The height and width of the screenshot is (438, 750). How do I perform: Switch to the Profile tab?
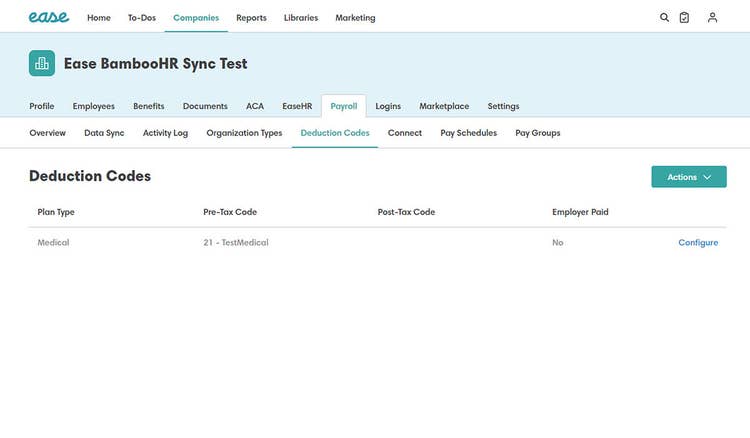click(42, 106)
